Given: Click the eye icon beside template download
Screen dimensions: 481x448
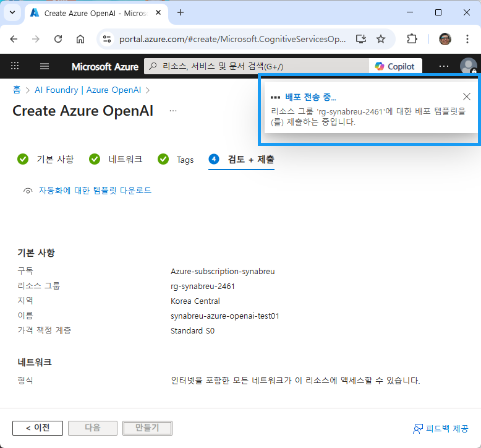Looking at the screenshot, I should [28, 191].
